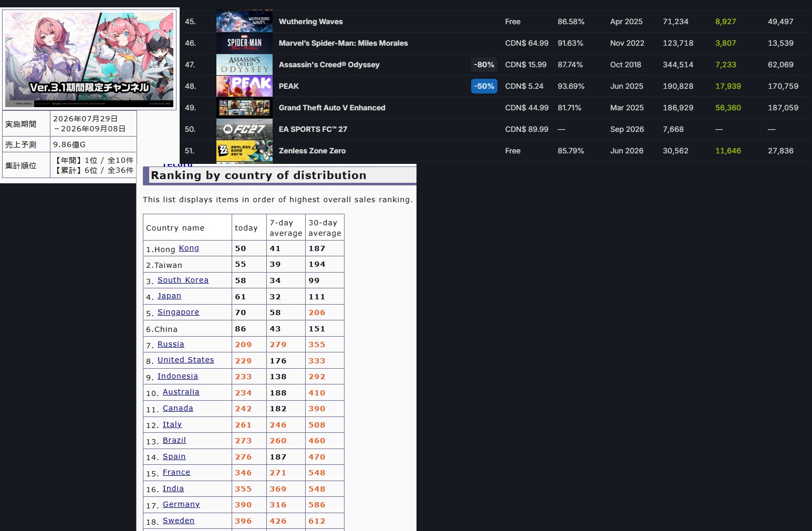Image resolution: width=812 pixels, height=531 pixels.
Task: Open the Hong Kong country link
Action: 189,248
